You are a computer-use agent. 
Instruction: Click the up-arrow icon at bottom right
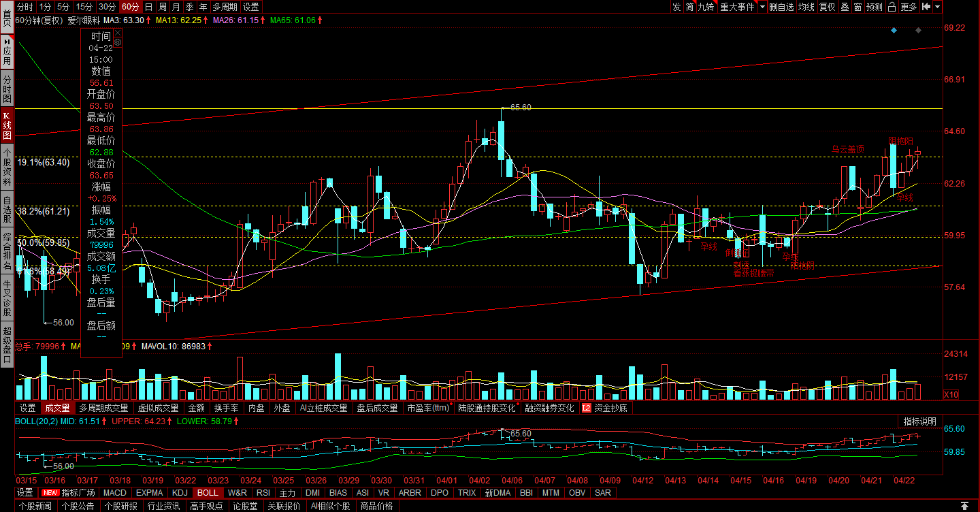pos(964,506)
